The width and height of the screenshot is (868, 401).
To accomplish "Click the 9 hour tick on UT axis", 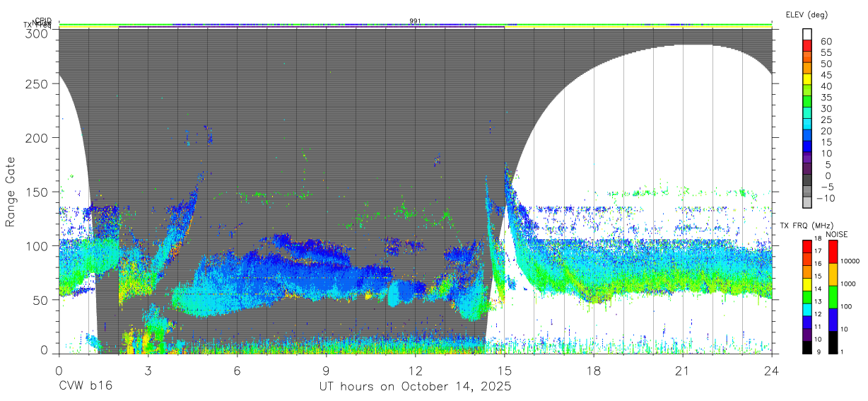I will [x=326, y=371].
